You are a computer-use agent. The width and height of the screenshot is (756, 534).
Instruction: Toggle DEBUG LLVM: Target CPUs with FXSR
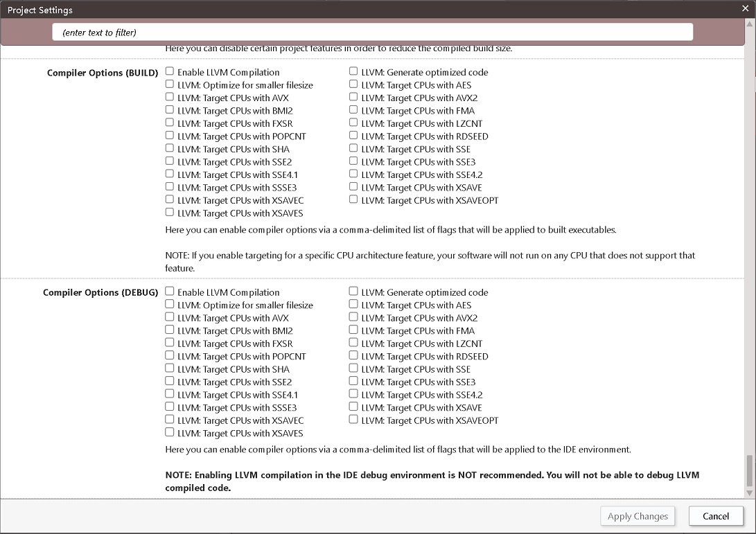tap(170, 343)
